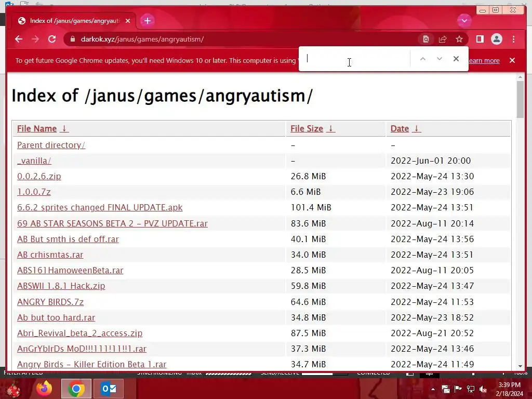Open the Chrome profile avatar
Screen dimensions: 532x399
[496, 39]
